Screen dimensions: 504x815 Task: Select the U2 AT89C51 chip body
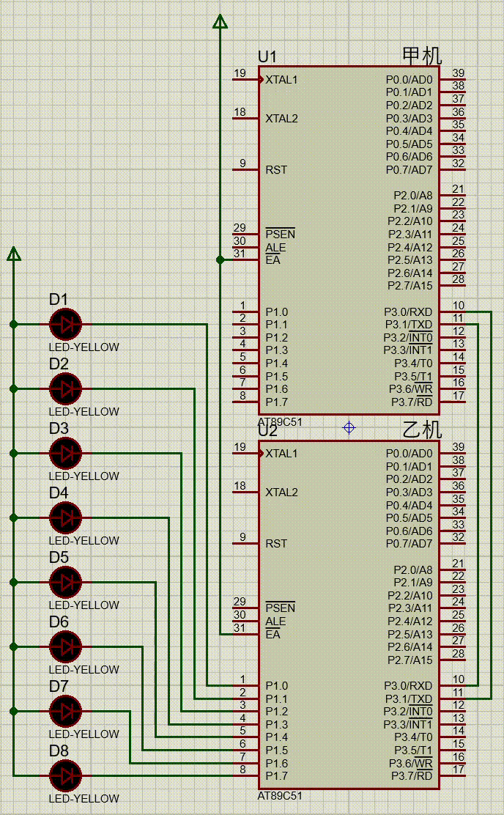(x=349, y=614)
